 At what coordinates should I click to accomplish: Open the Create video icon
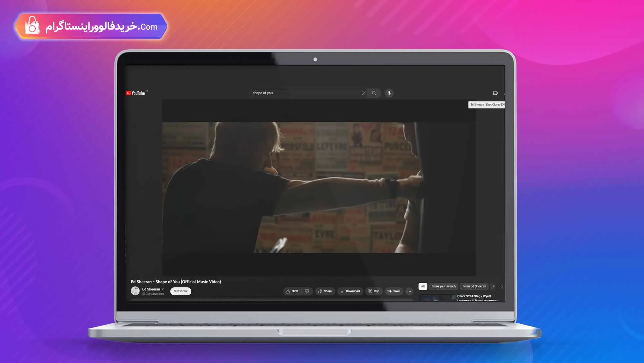(x=495, y=93)
